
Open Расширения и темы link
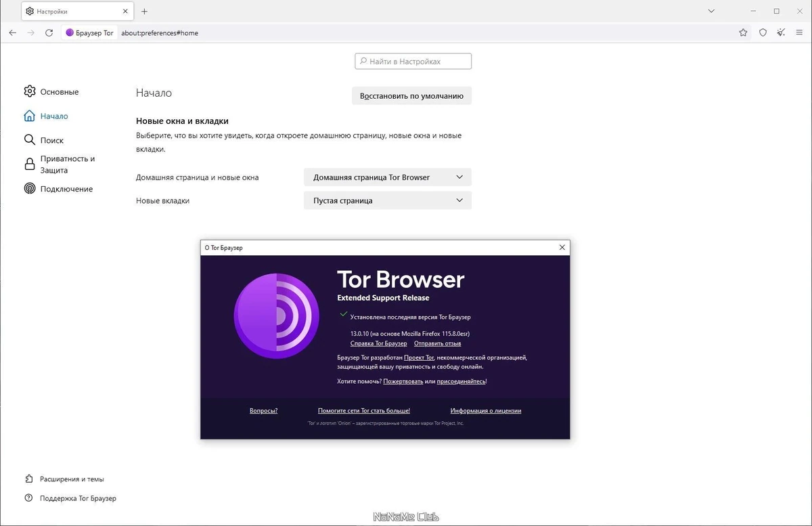[x=64, y=479]
